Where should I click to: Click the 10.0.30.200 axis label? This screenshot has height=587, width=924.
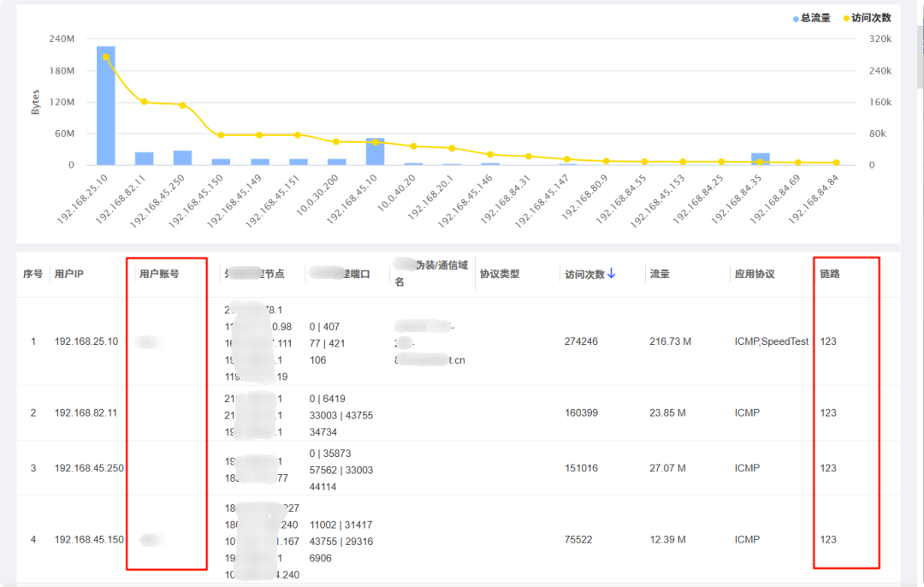click(317, 195)
